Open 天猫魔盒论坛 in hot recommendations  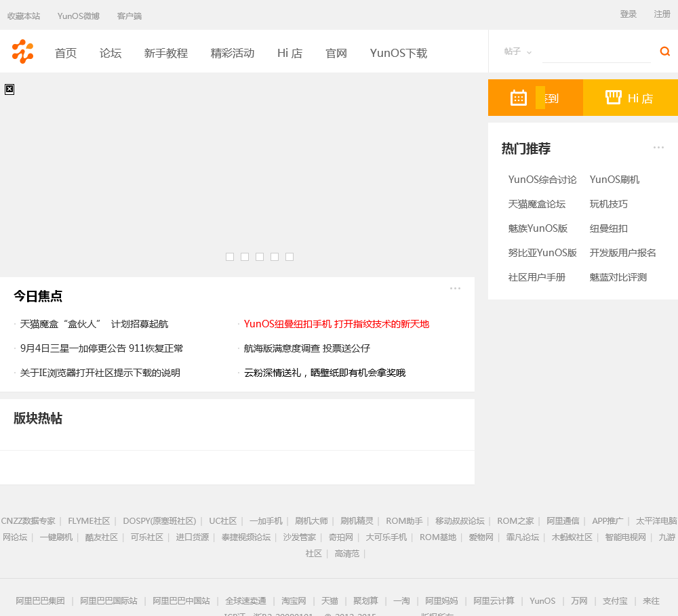pos(536,204)
